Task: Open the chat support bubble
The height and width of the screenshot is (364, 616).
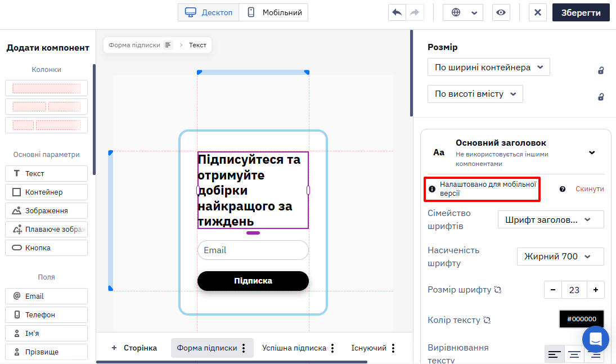Action: (x=596, y=339)
